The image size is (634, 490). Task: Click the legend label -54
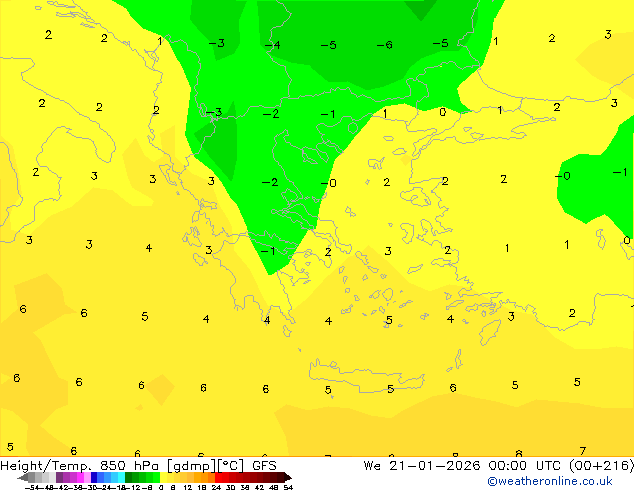pyautogui.click(x=32, y=487)
